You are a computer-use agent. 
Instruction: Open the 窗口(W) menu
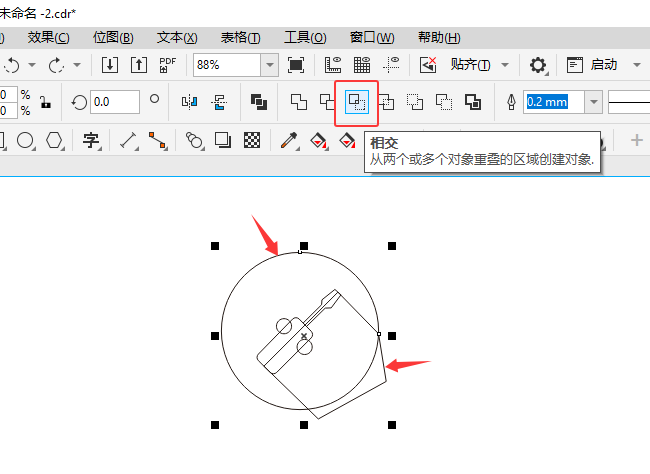[x=372, y=38]
